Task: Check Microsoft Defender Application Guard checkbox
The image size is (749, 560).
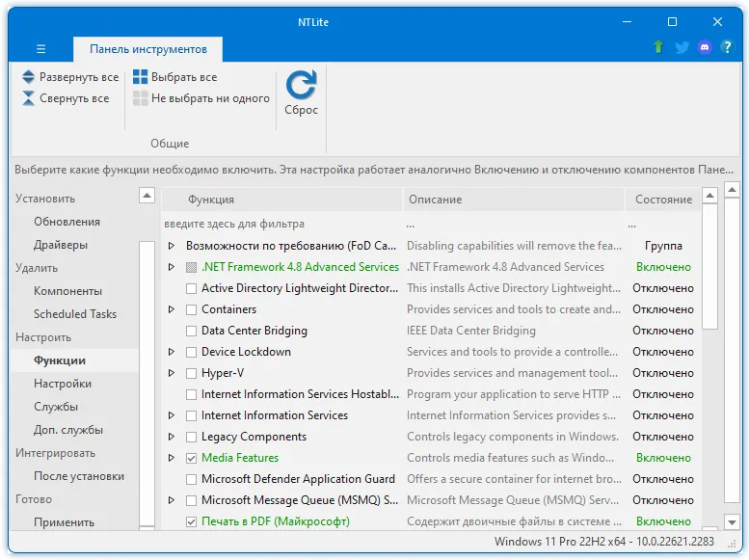Action: tap(191, 479)
